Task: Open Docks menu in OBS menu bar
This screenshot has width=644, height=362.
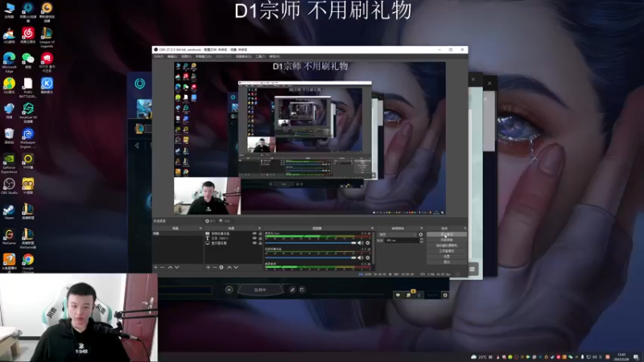Action: point(204,56)
